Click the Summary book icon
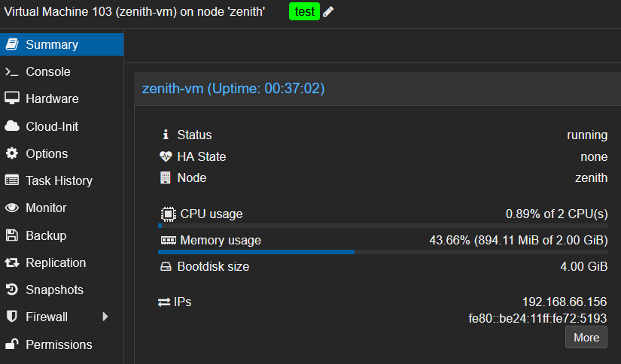 tap(11, 44)
